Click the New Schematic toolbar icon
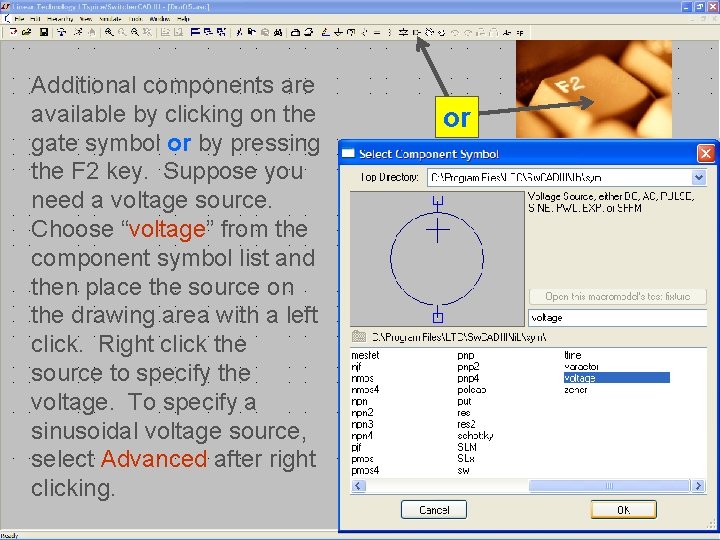The height and width of the screenshot is (540, 720). point(13,32)
